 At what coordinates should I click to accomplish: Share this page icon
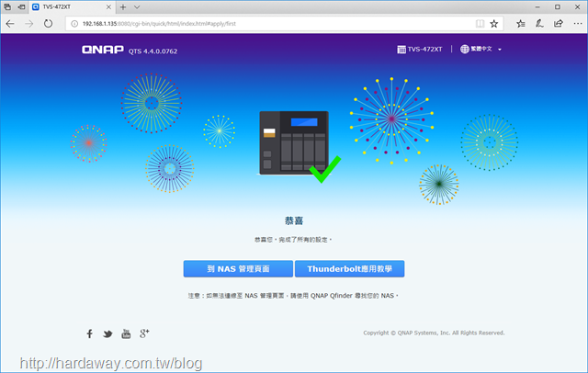click(x=559, y=24)
